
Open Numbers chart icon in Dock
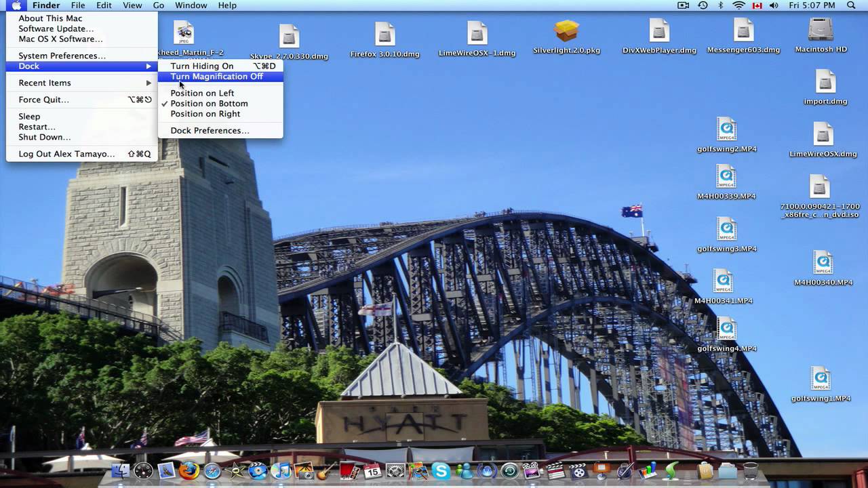click(x=648, y=470)
